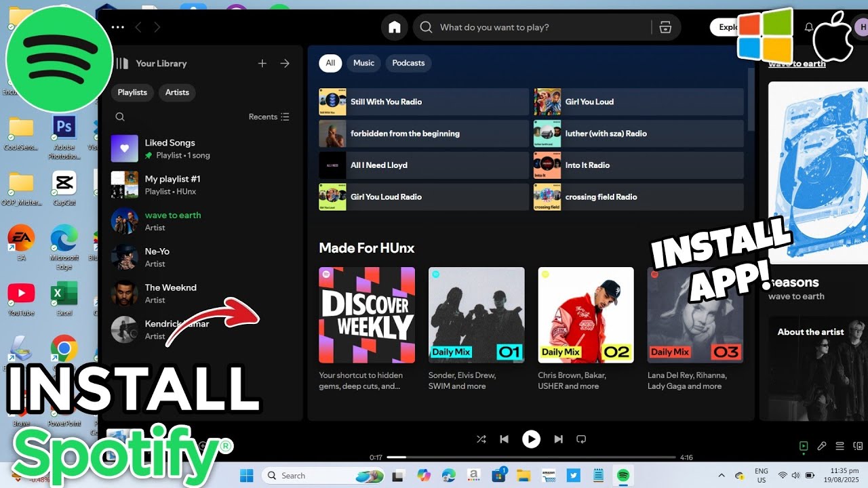The image size is (868, 488).
Task: Toggle the Artists filter chip
Action: tap(177, 92)
